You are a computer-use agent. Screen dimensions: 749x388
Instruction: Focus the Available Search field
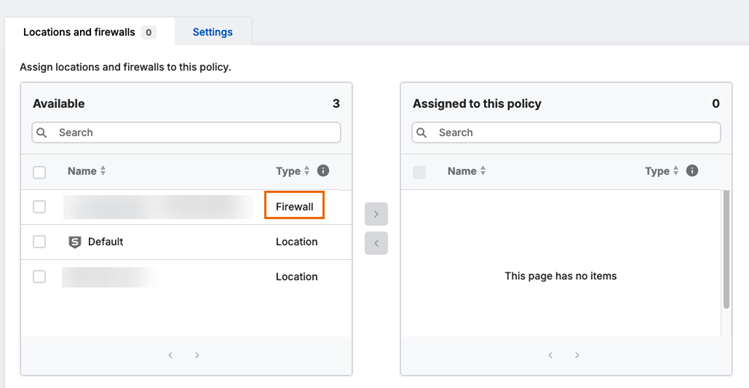tap(186, 132)
